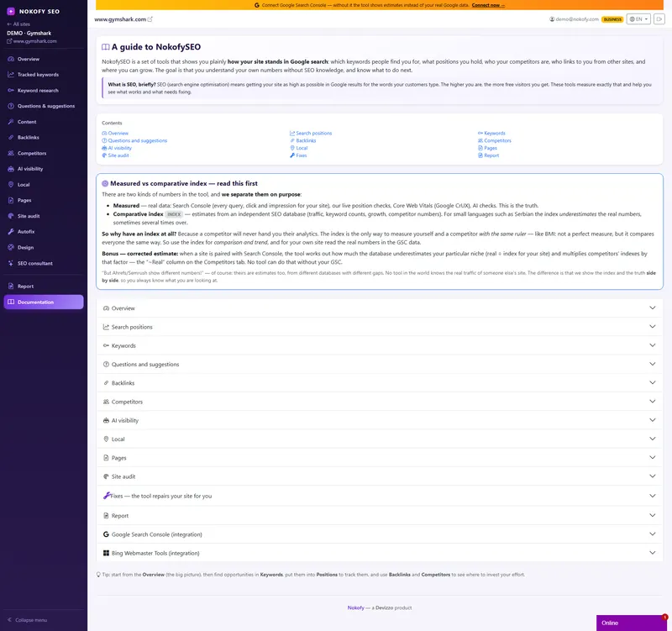Expand the Bing Webmaster Tools integration section
The width and height of the screenshot is (672, 631).
[x=380, y=553]
